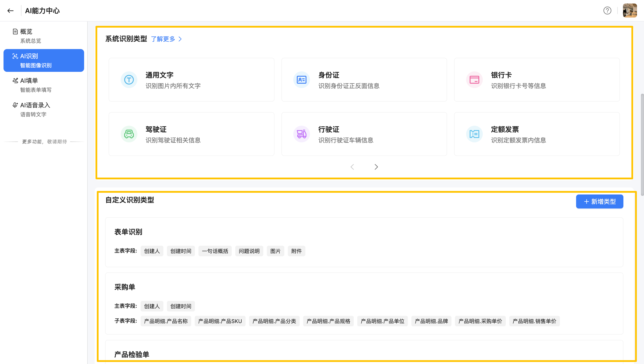Click the 定额发票 invoice icon

(x=474, y=134)
